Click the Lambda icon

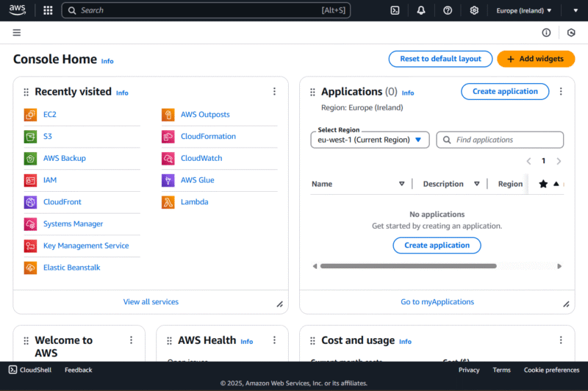point(168,202)
